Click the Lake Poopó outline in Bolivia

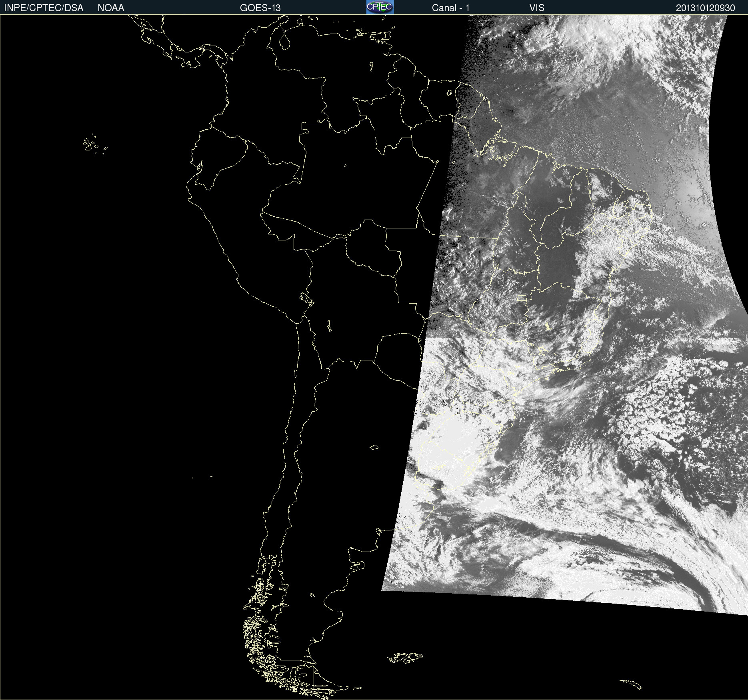329,326
